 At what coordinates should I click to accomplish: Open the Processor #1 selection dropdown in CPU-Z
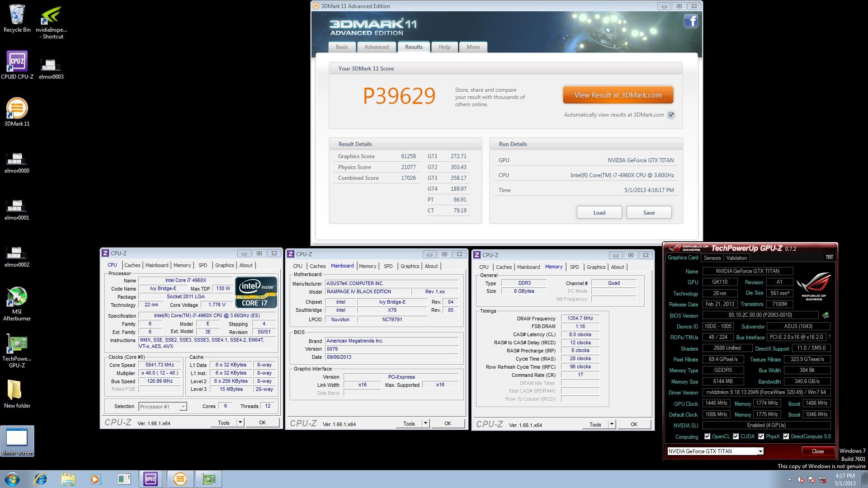point(183,407)
